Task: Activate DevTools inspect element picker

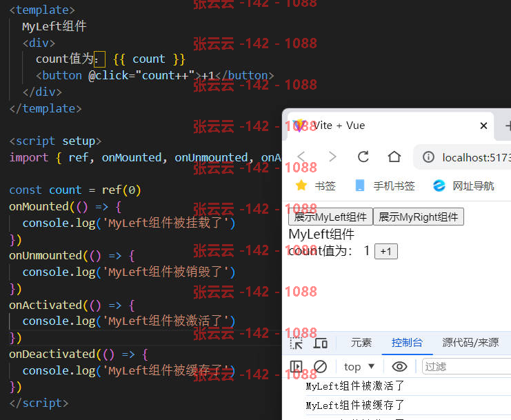Action: pyautogui.click(x=296, y=343)
